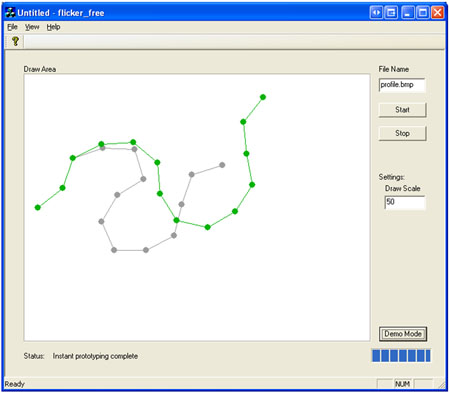Viewport: 450px width, 393px height.
Task: Click the Demo Mode button
Action: pyautogui.click(x=403, y=334)
